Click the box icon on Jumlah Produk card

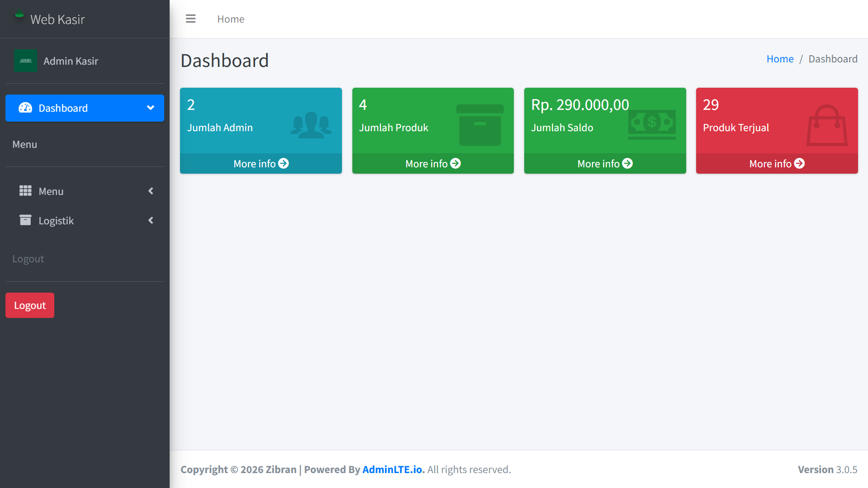(480, 125)
